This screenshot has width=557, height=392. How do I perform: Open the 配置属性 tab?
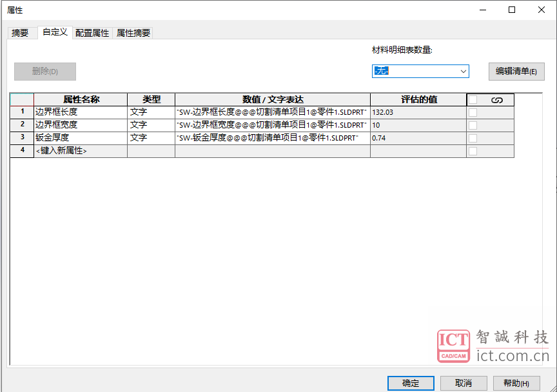92,33
